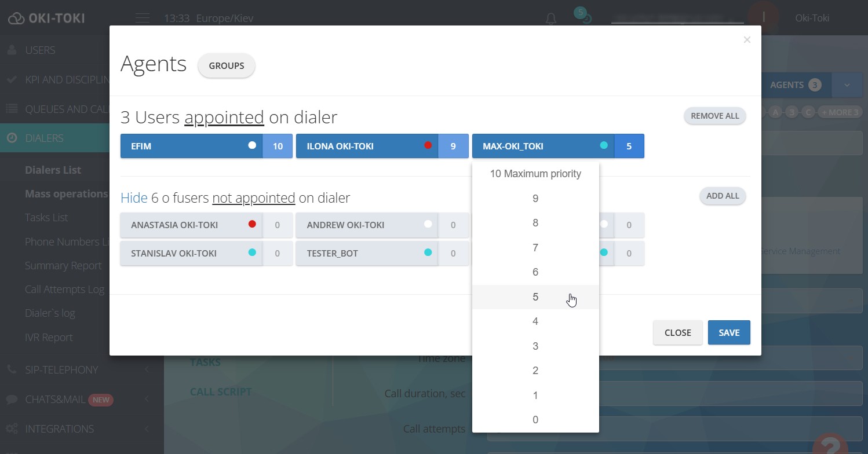This screenshot has height=454, width=868.
Task: Expand the CHATS&MAIL sidebar section
Action: pyautogui.click(x=82, y=399)
